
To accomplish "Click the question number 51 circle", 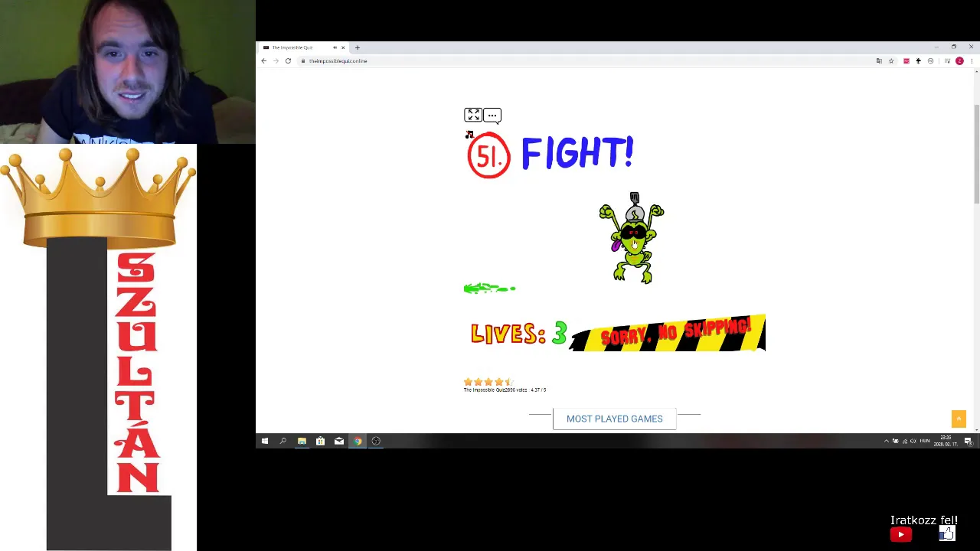I will click(x=488, y=156).
